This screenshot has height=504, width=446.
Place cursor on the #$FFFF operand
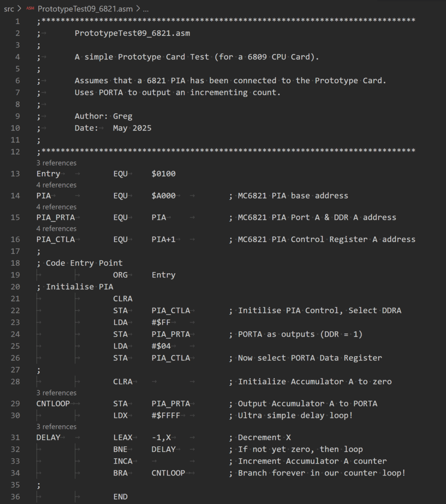point(166,415)
